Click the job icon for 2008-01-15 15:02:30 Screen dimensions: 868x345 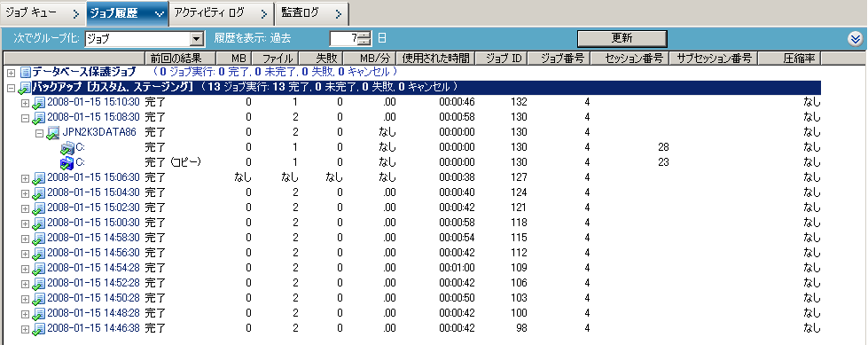pos(39,208)
